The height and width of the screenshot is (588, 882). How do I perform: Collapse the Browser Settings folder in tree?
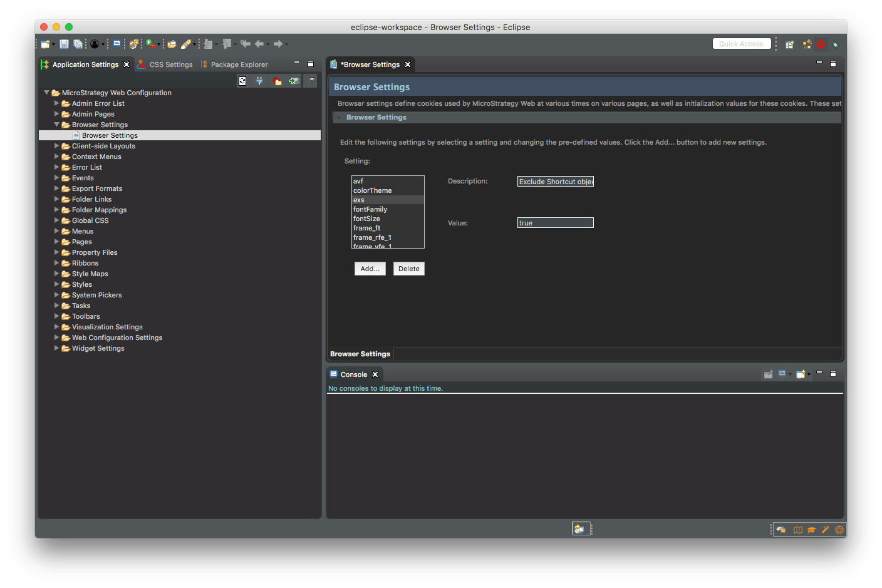(x=56, y=125)
